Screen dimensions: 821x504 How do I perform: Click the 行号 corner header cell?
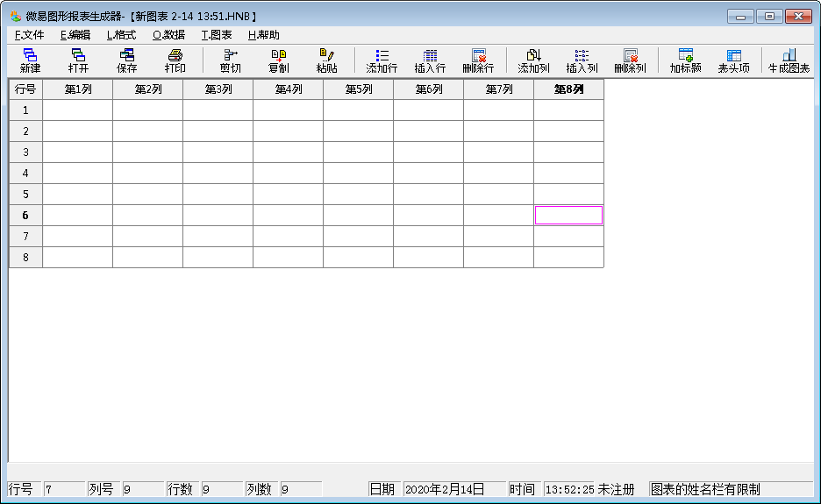pyautogui.click(x=25, y=89)
